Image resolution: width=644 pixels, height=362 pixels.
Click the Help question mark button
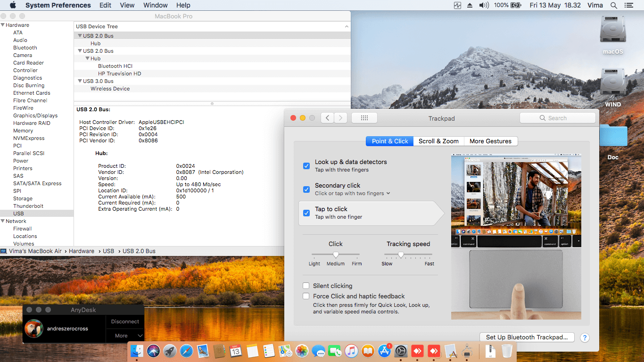pyautogui.click(x=585, y=337)
